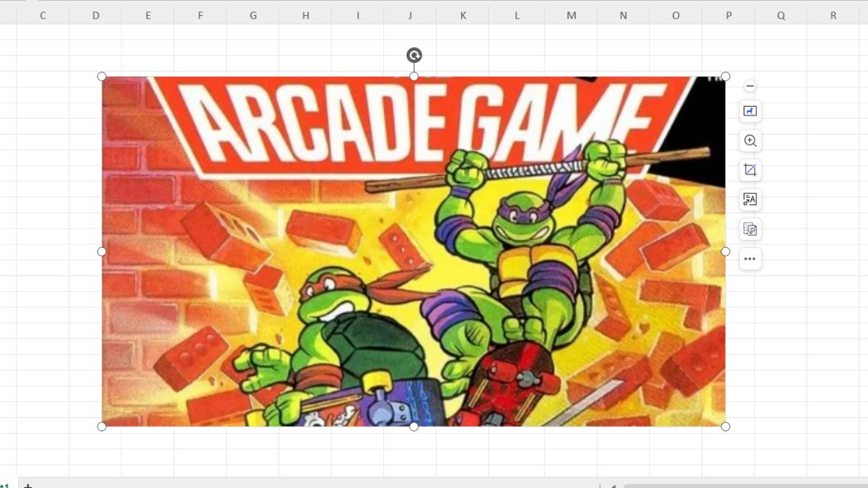868x488 pixels.
Task: Select column K header
Action: click(x=464, y=15)
